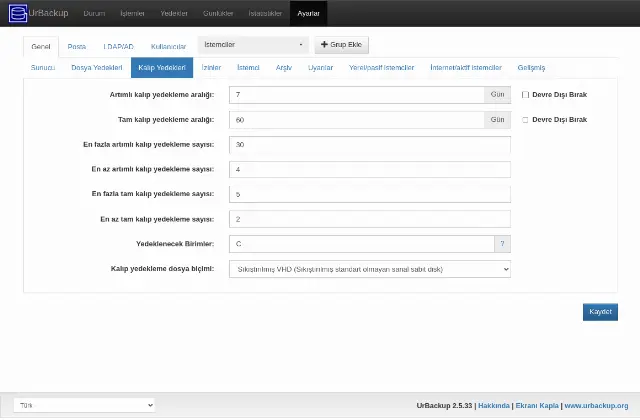Focus En az artımlı kalıp yedekleme sayısı field
The width and height of the screenshot is (640, 420).
point(370,169)
